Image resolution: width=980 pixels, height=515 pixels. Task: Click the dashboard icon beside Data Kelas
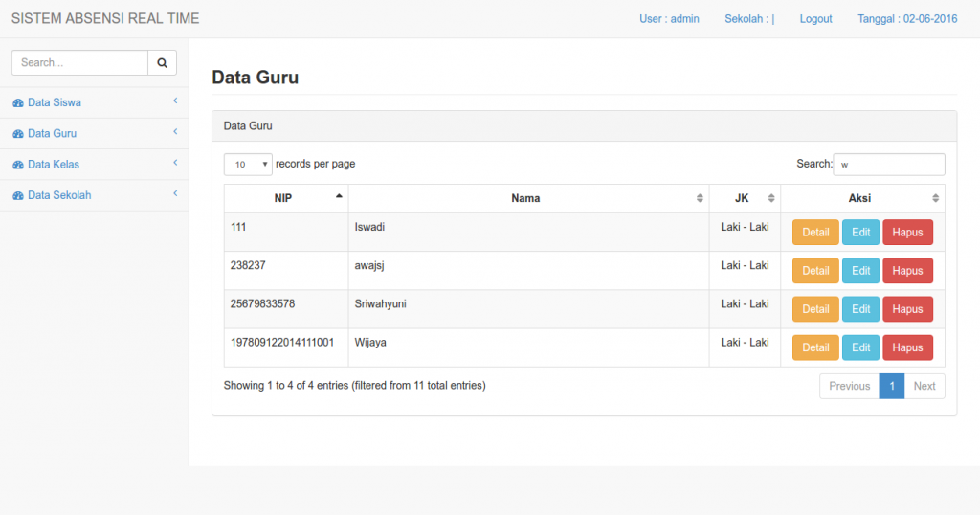[18, 165]
